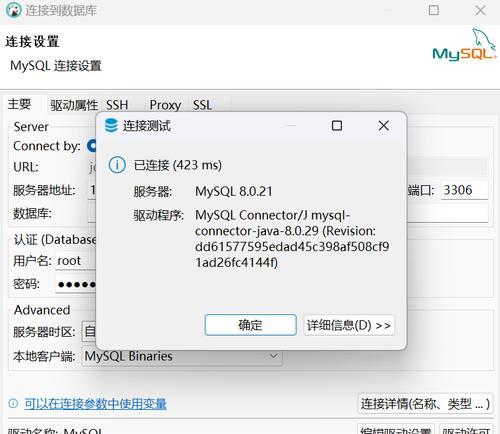Open the Proxy tab
This screenshot has width=500, height=434.
[165, 105]
